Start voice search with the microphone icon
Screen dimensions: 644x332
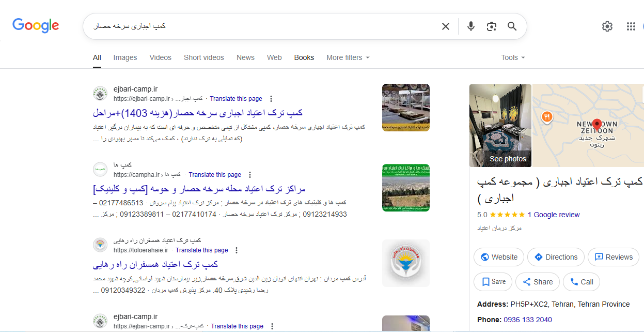pyautogui.click(x=470, y=26)
